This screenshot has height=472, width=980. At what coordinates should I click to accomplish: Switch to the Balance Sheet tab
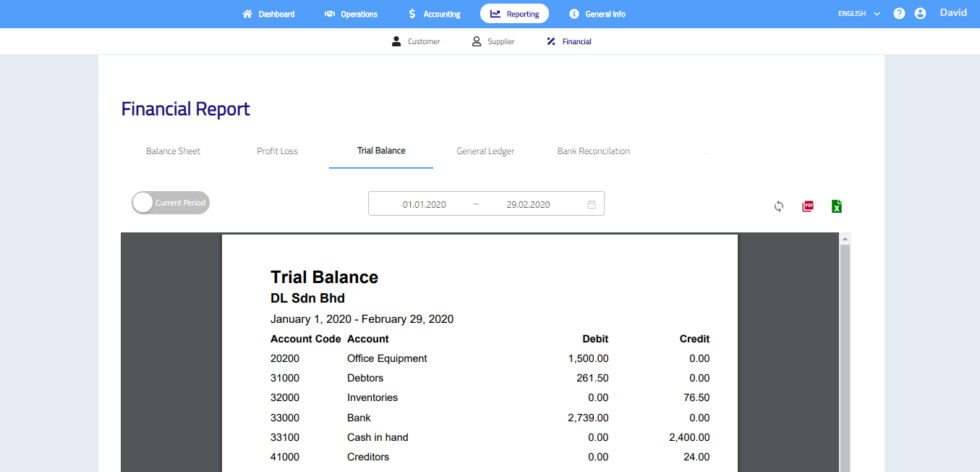[173, 151]
